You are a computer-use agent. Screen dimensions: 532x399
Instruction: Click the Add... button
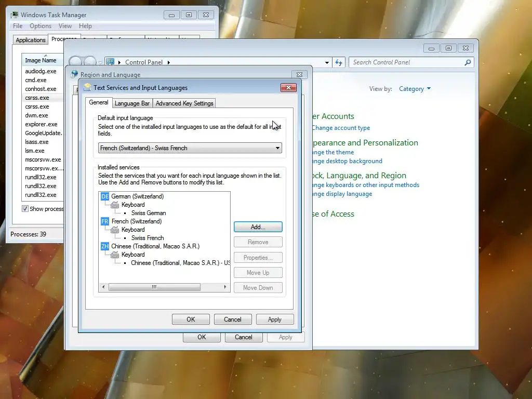(258, 227)
